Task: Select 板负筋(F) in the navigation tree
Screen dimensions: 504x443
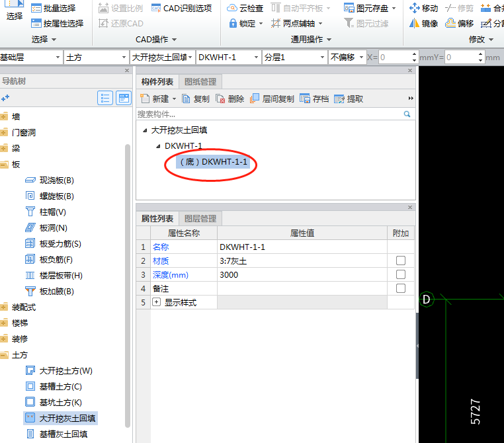Action: (x=49, y=260)
